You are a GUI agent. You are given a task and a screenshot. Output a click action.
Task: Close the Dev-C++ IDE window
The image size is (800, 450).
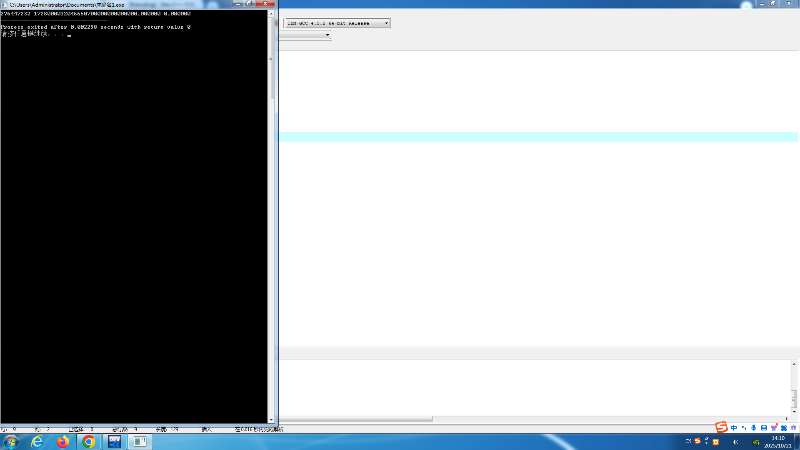pyautogui.click(x=789, y=4)
